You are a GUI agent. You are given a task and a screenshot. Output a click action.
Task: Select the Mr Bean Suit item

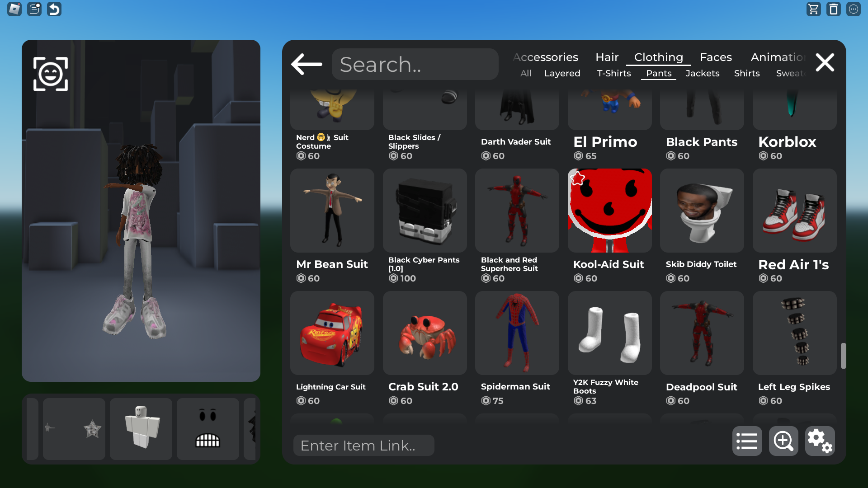coord(332,211)
